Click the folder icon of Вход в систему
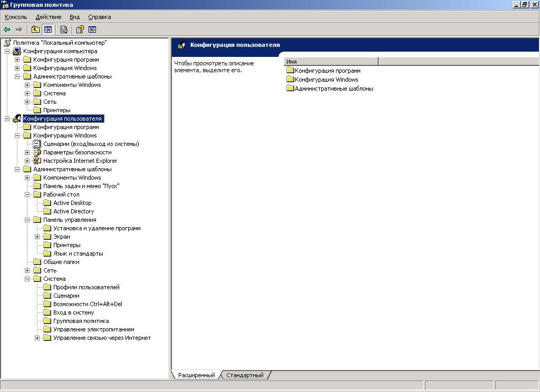Viewport: 540px width, 392px height. (x=47, y=312)
